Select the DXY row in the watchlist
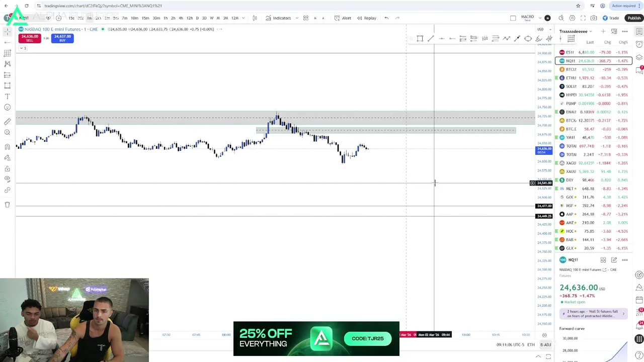644x362 pixels. pos(594,180)
